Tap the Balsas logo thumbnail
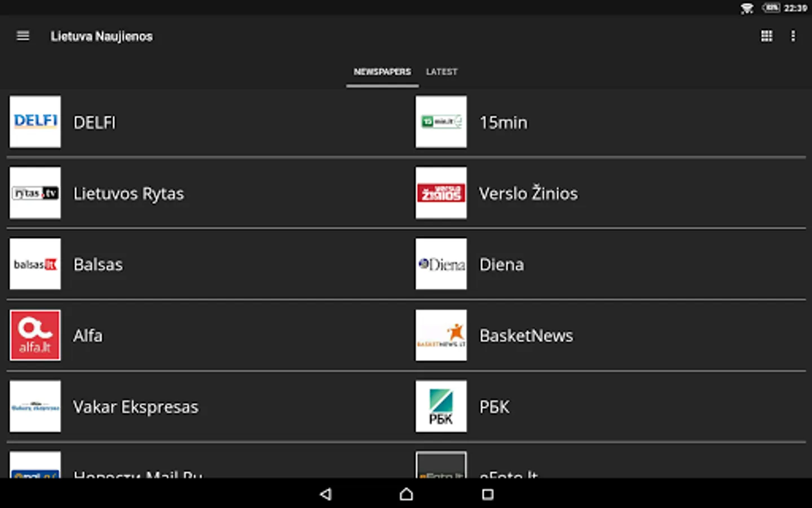Screen dimensions: 812x508 pos(35,264)
